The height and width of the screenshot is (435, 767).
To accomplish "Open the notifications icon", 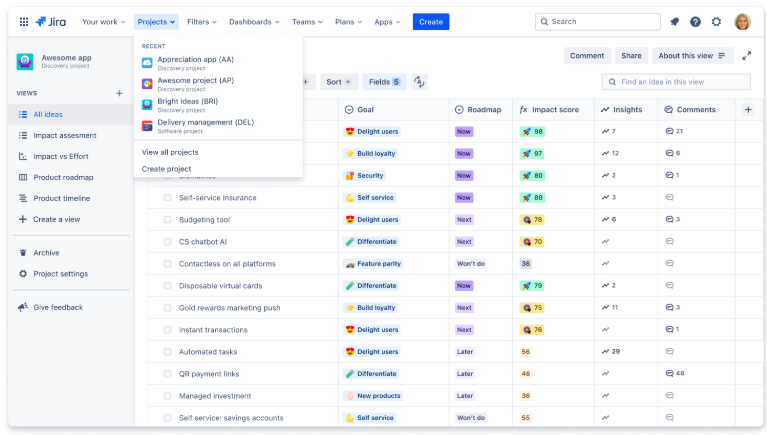I will 675,22.
